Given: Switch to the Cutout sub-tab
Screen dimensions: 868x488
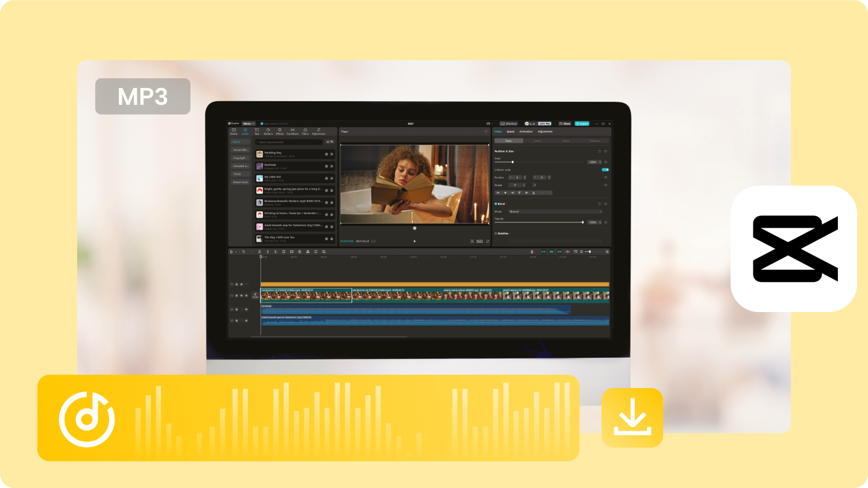Looking at the screenshot, I should coord(537,141).
